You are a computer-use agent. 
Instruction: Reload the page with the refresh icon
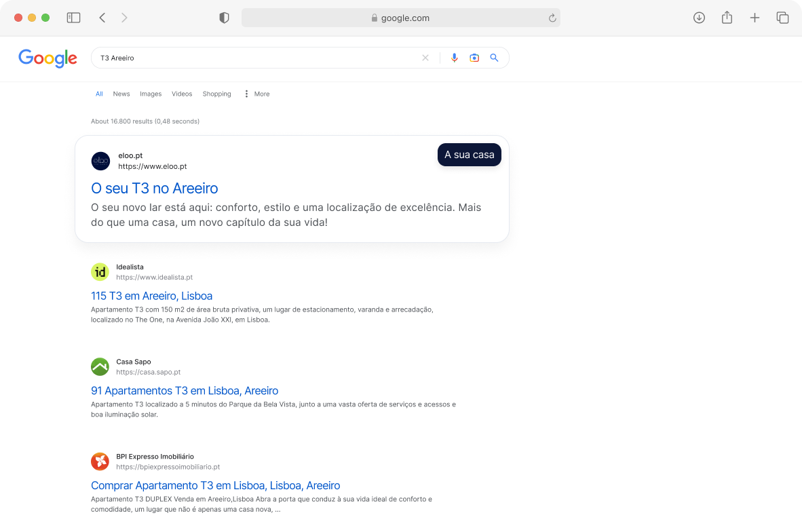click(x=552, y=18)
